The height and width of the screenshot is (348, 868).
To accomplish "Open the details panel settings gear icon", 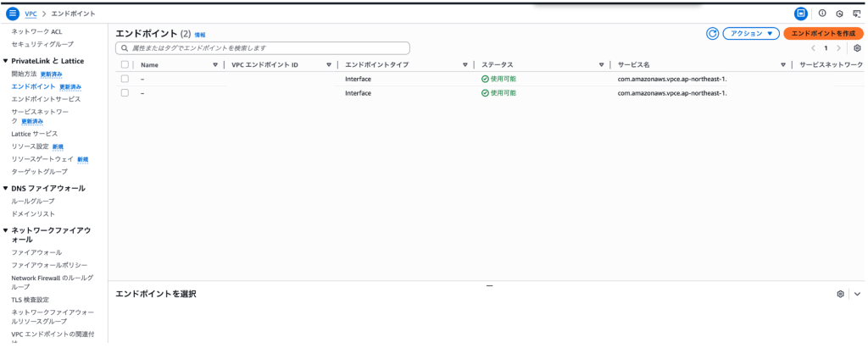I will click(x=840, y=294).
